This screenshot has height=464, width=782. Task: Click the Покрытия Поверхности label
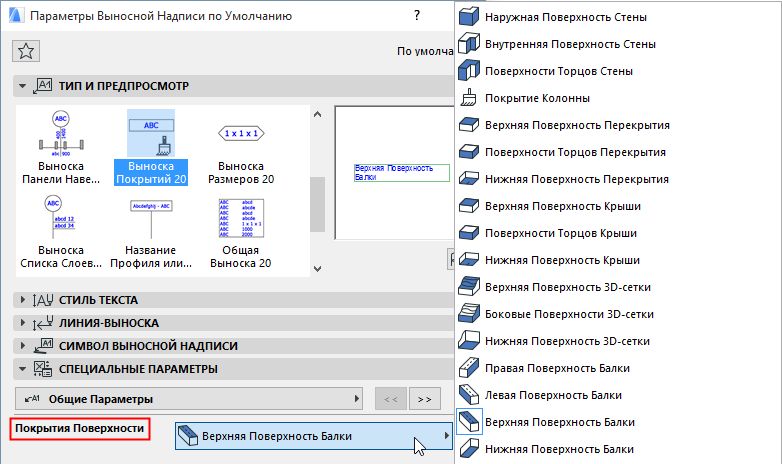point(80,429)
